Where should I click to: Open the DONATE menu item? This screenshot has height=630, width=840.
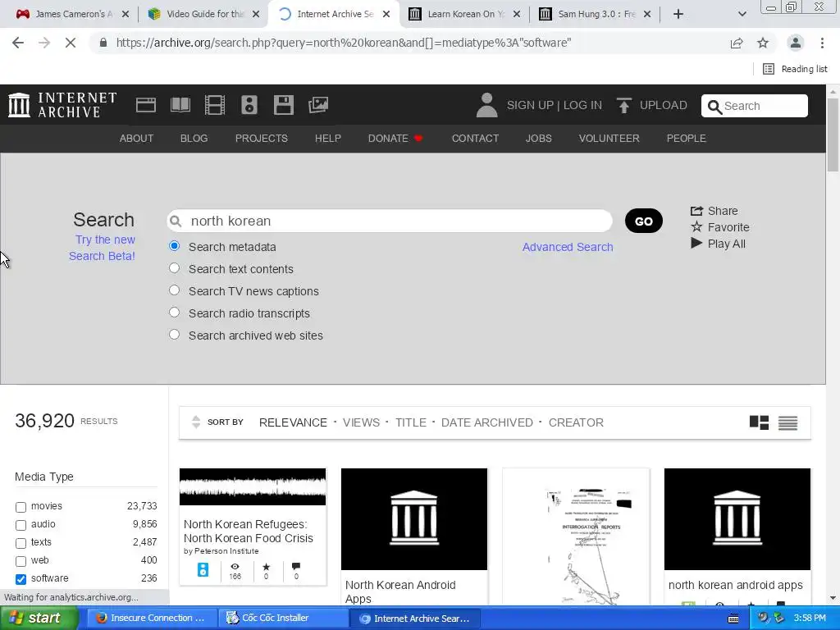pos(395,138)
